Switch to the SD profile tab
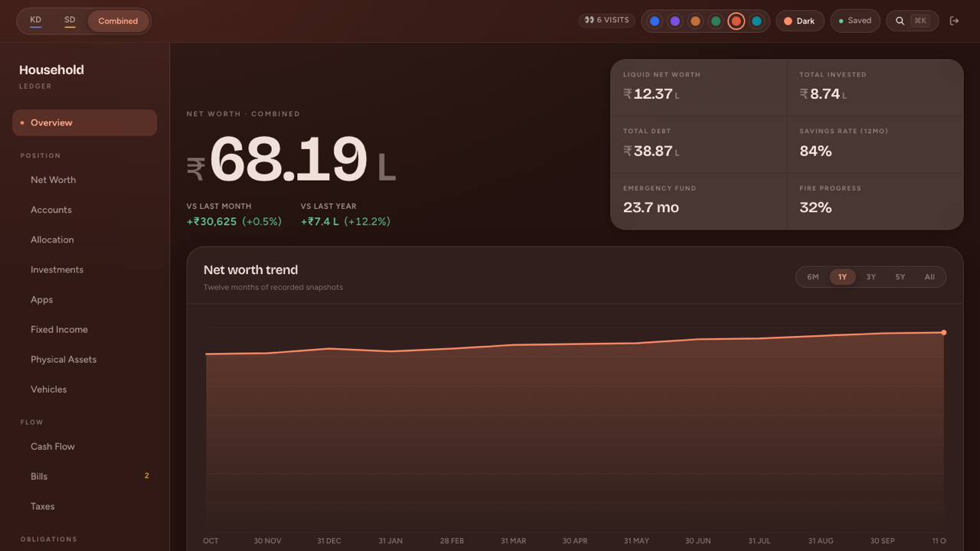Viewport: 980px width, 551px height. (70, 21)
